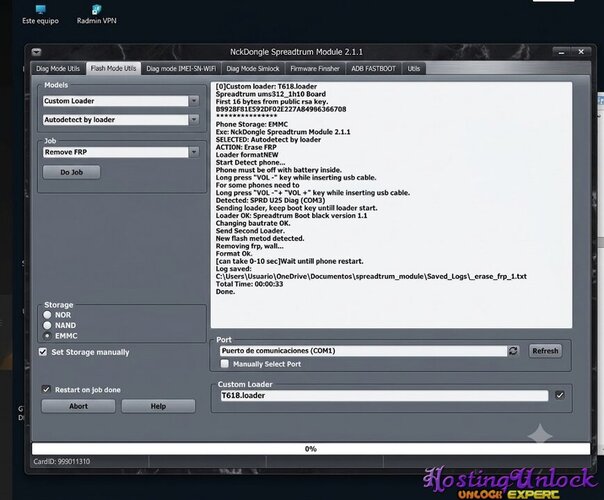Click the log line 'Total Time: 00:00:33'
The height and width of the screenshot is (500, 604).
click(x=249, y=284)
